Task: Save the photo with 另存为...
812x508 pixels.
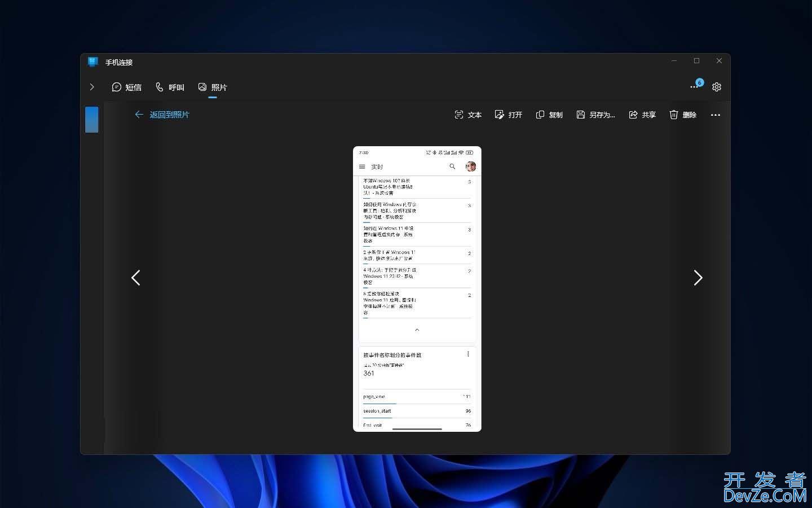Action: pyautogui.click(x=595, y=115)
